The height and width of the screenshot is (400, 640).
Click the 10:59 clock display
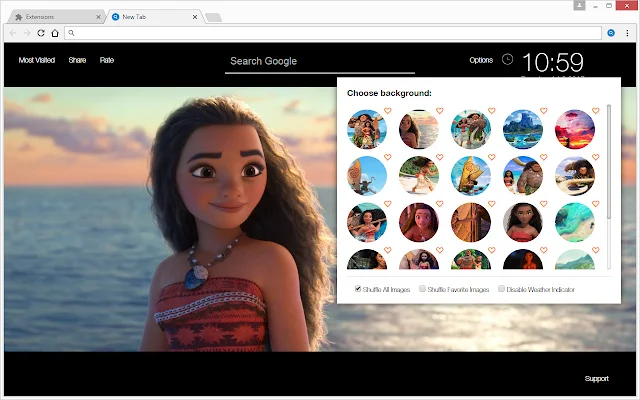point(553,62)
